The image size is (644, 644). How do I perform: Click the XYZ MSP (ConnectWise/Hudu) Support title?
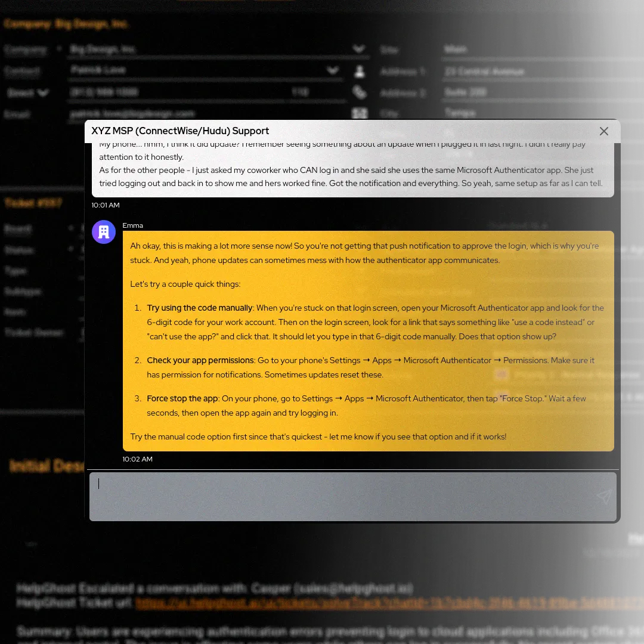180,131
